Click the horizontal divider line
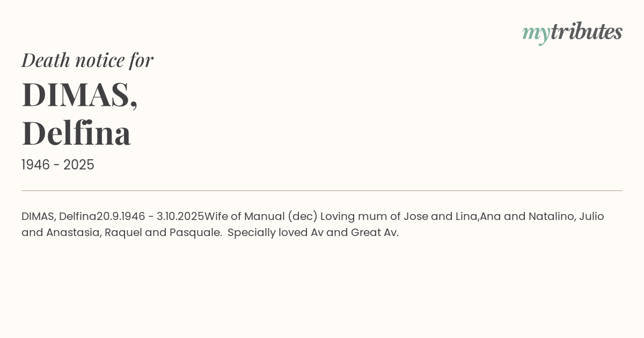The image size is (644, 338). tap(322, 190)
